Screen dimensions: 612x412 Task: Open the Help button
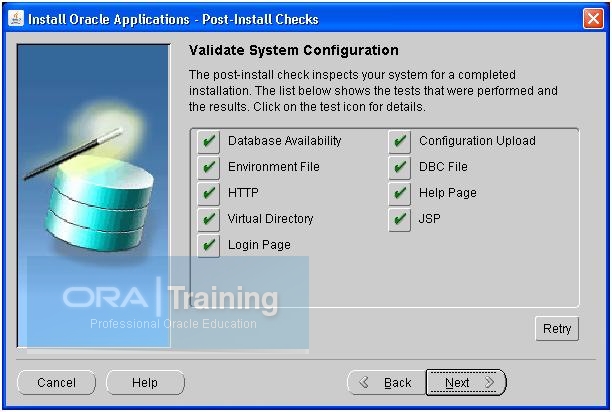click(145, 382)
